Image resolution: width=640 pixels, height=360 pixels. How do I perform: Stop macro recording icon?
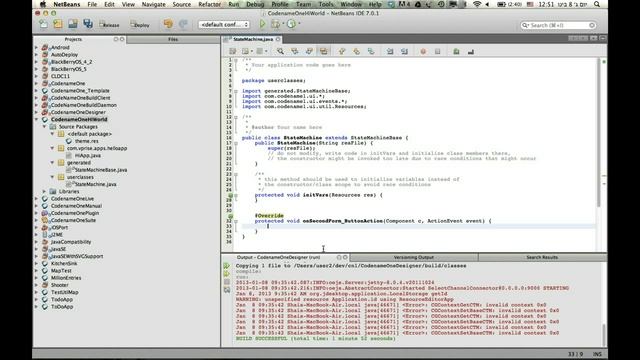[437, 51]
